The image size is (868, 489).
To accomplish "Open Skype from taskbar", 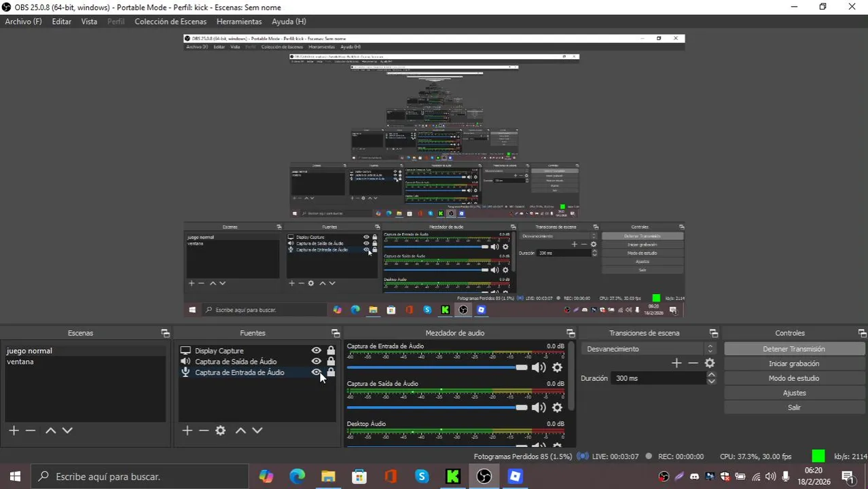I will point(422,477).
